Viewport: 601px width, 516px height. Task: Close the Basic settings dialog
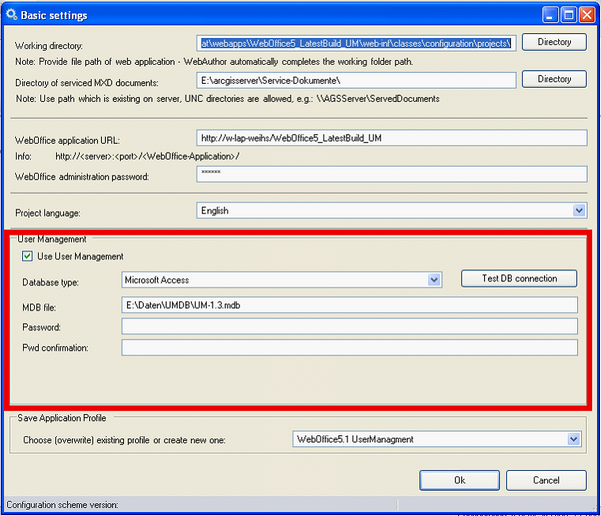tap(587, 15)
